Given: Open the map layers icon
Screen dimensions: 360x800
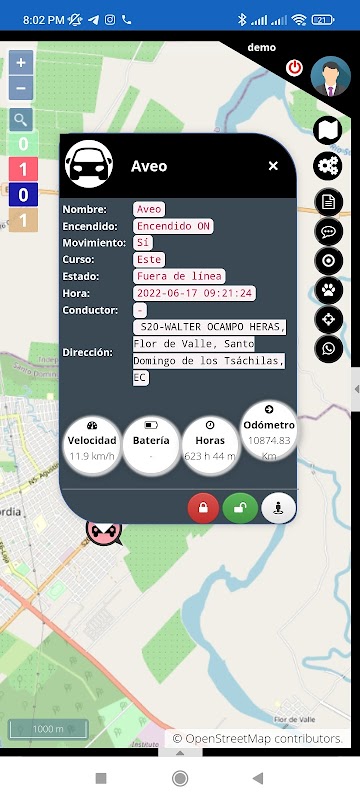Looking at the screenshot, I should (x=327, y=131).
